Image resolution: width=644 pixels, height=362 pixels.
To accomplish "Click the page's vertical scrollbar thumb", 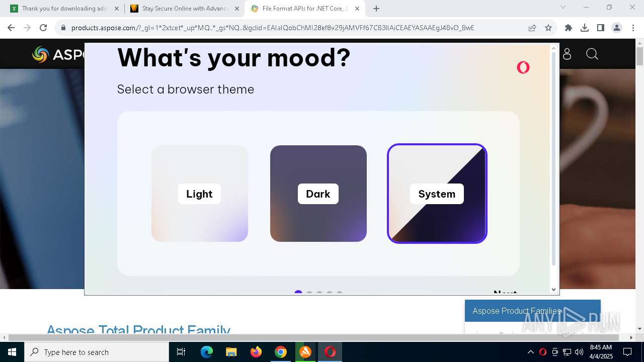I will tap(639, 56).
